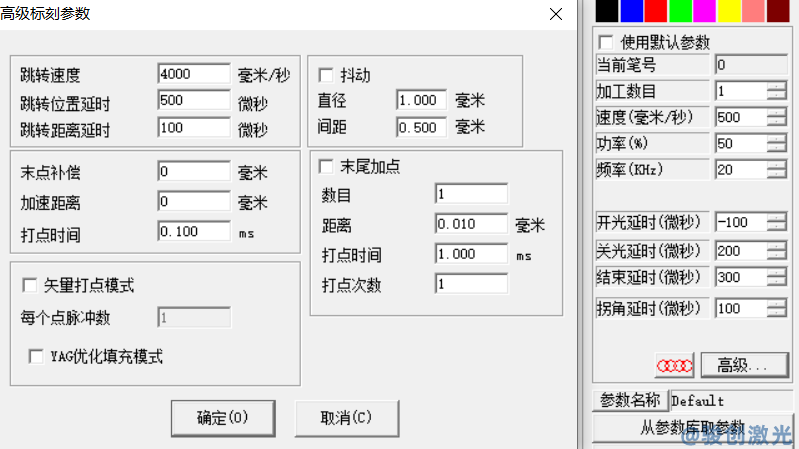
Task: Check 使用默认参数 option
Action: (x=606, y=42)
